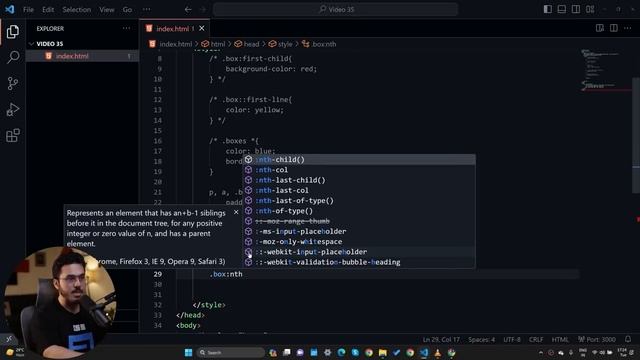
Task: Choose ::-webkit-validation-bubble-heading suggestion
Action: [359, 262]
